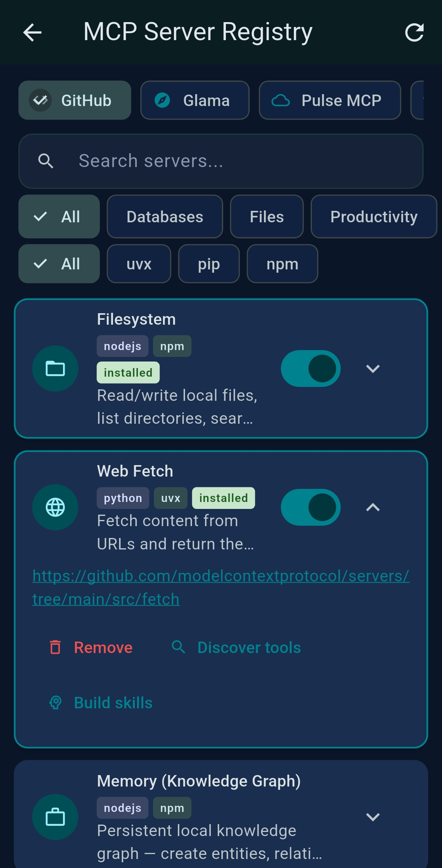Filter by Files category

pyautogui.click(x=267, y=217)
